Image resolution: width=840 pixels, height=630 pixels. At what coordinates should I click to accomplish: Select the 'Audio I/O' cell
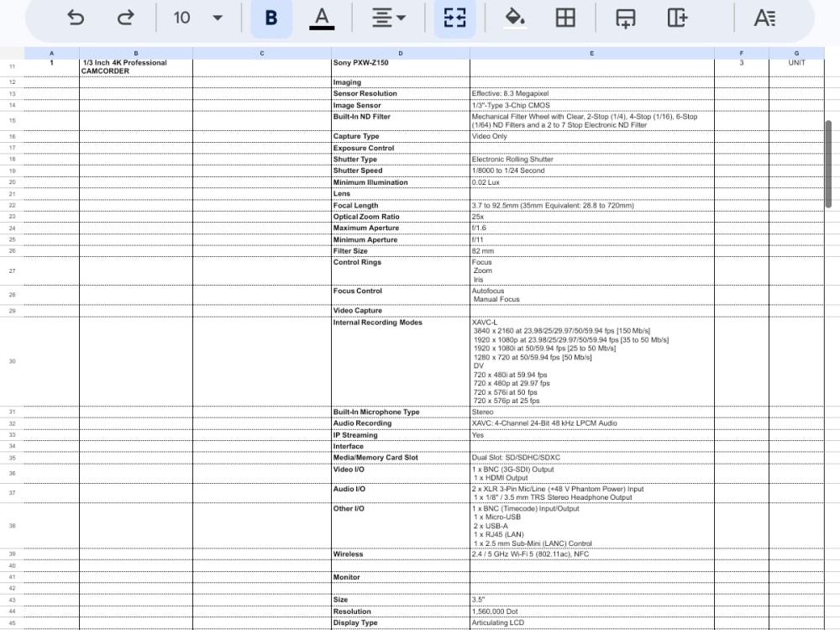coord(401,493)
